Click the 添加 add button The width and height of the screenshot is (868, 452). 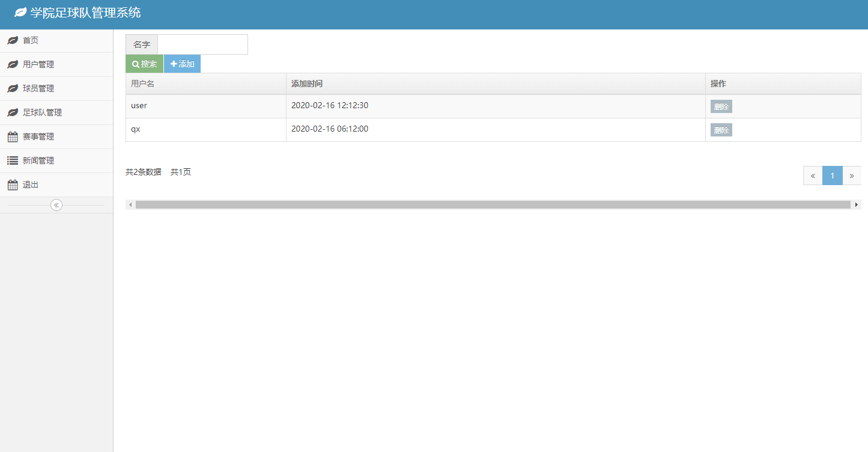pyautogui.click(x=182, y=64)
